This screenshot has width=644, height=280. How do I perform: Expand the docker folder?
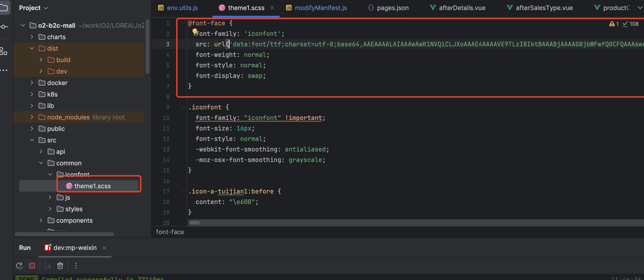(32, 83)
